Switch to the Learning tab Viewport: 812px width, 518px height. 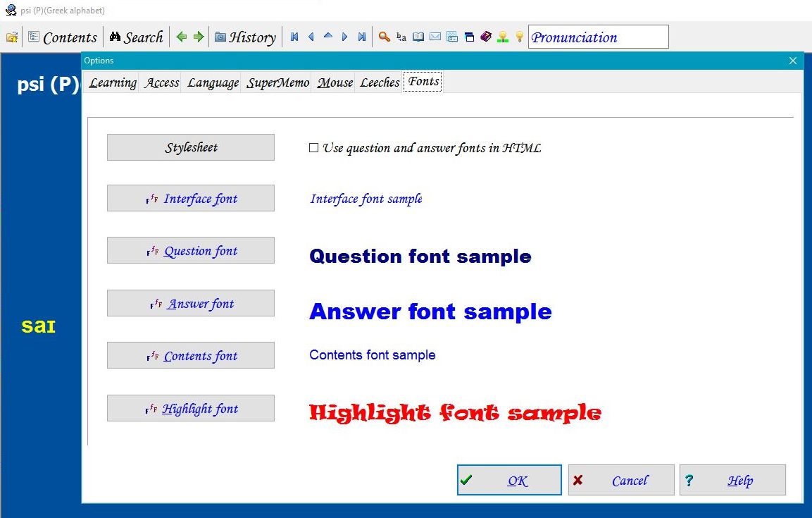coord(112,82)
